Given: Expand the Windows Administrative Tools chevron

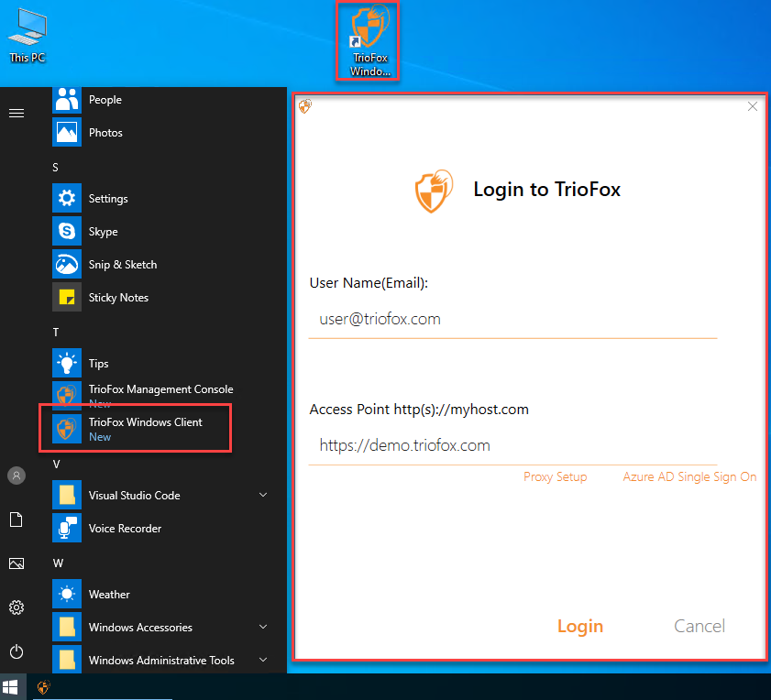Looking at the screenshot, I should tap(263, 659).
